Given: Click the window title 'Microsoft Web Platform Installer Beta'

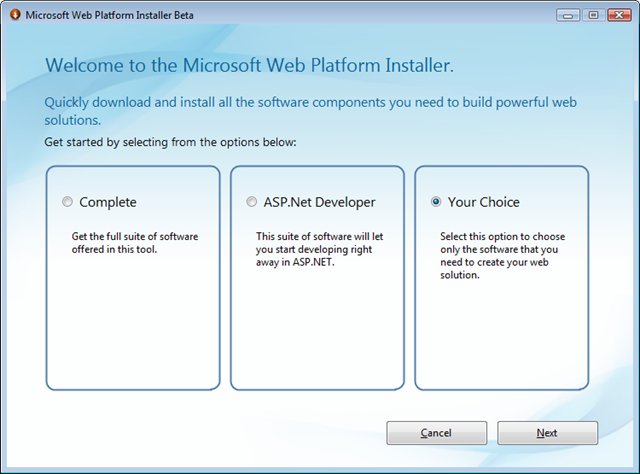Looking at the screenshot, I should pos(109,16).
